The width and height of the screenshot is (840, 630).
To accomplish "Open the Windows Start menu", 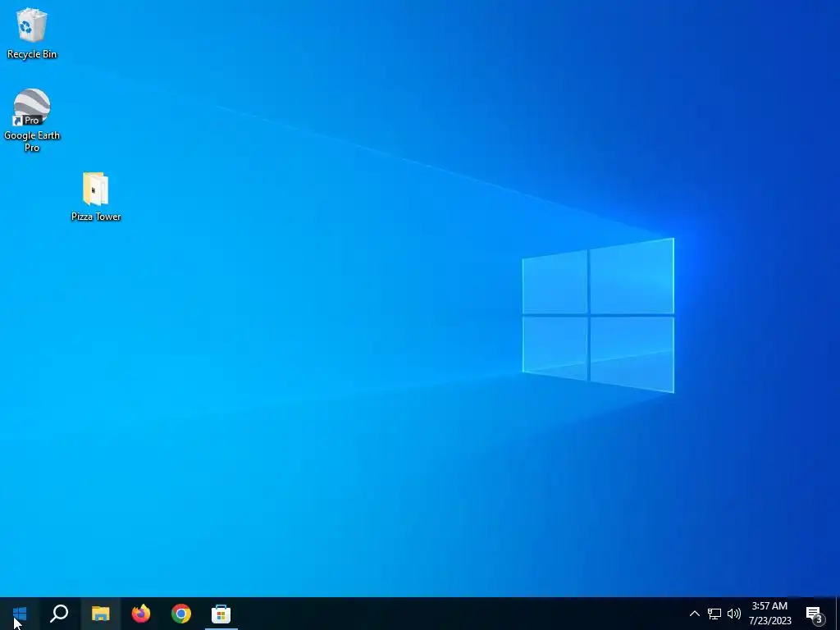I will tap(20, 614).
